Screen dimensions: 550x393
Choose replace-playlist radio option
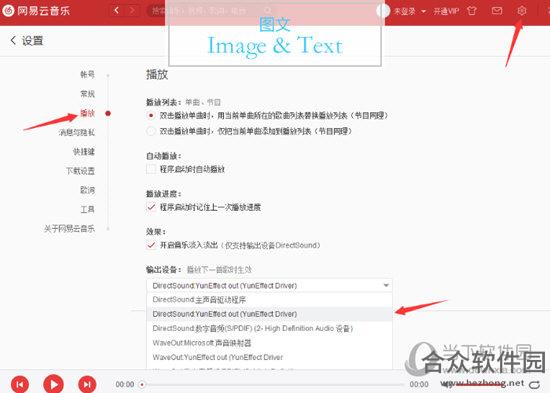pos(151,115)
